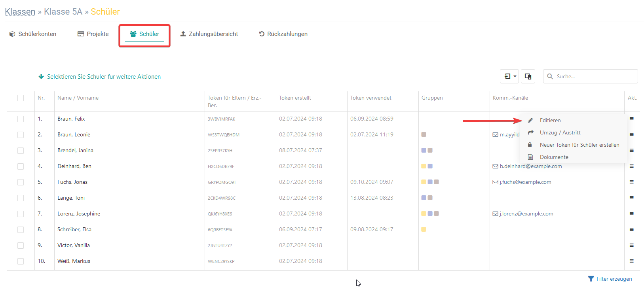Viewport: 644px width, 291px height.
Task: Click the lock icon beside Neuer Token
Action: (530, 145)
